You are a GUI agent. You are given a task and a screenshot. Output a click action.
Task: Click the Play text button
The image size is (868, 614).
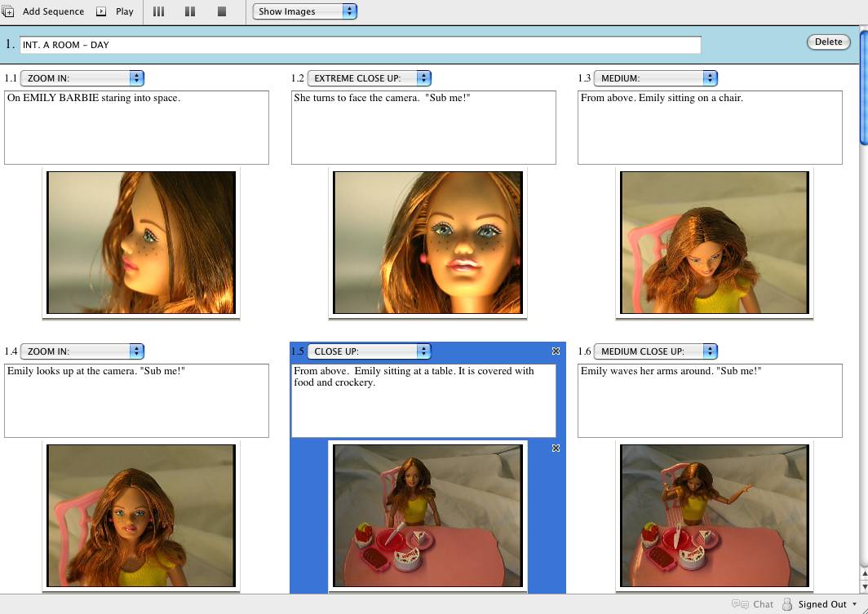pyautogui.click(x=125, y=11)
